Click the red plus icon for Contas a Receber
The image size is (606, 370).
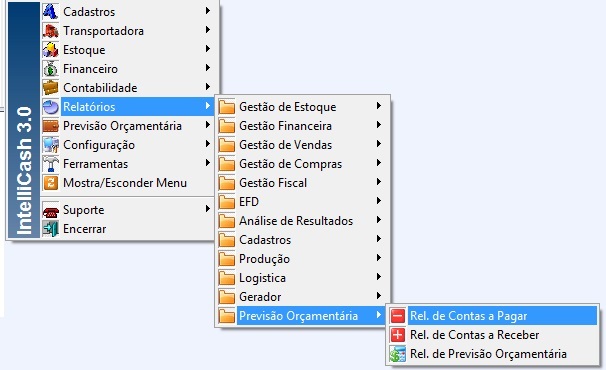click(398, 334)
